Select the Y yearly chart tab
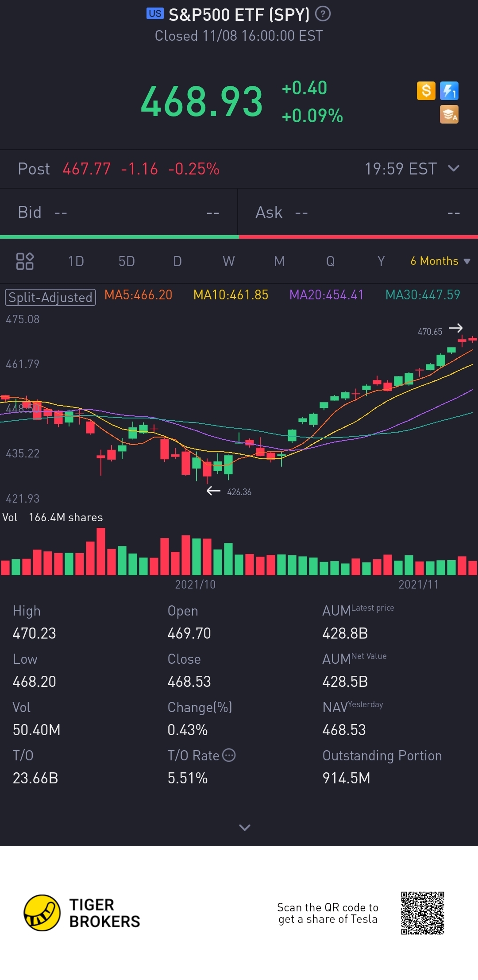This screenshot has height=980, width=478. coord(381,261)
